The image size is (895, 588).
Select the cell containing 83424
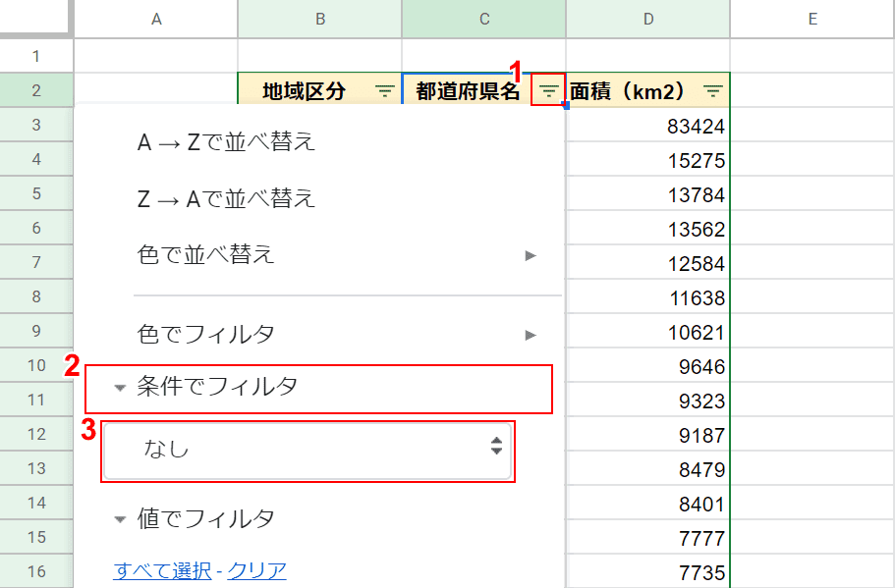pos(647,125)
